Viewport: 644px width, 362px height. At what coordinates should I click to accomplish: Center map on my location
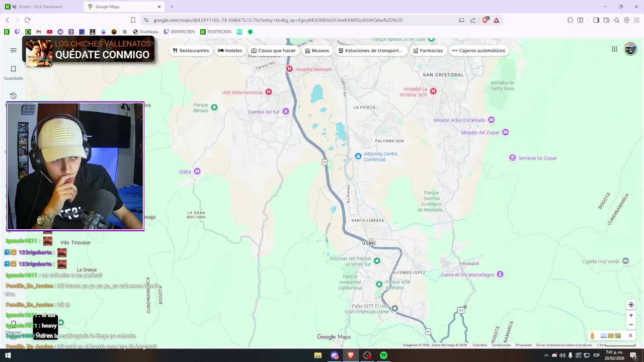[631, 305]
